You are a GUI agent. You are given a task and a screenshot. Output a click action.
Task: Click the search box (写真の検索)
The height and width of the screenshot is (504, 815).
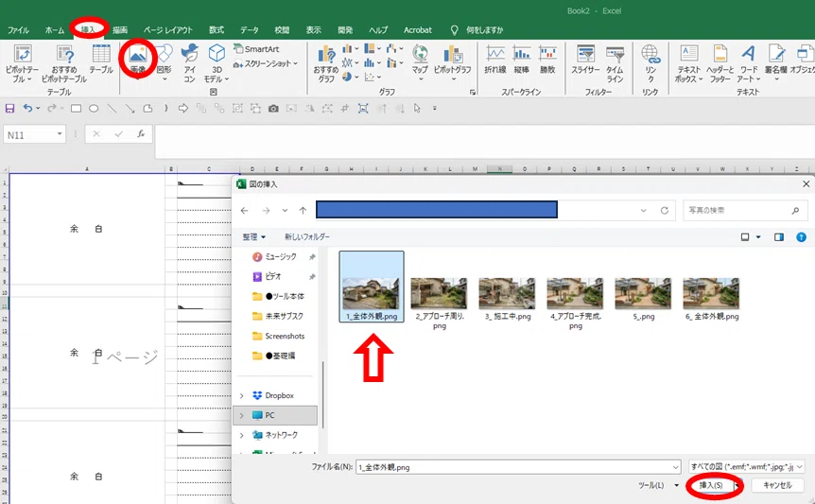(x=744, y=211)
